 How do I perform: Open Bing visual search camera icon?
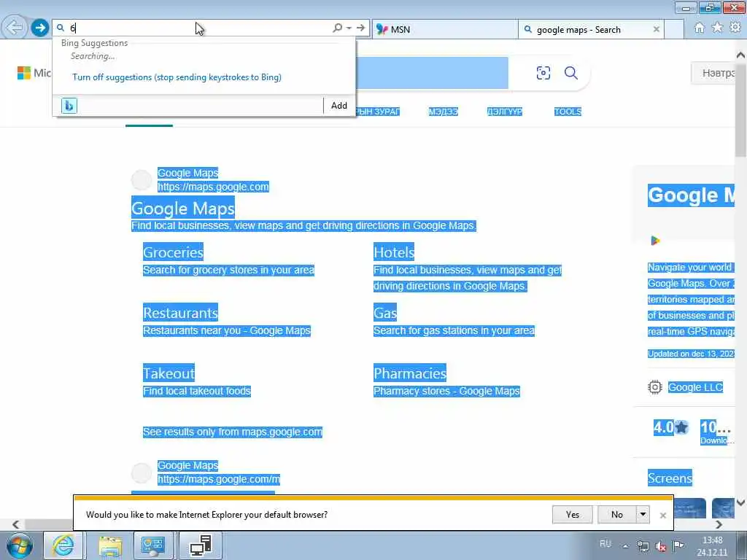click(543, 73)
